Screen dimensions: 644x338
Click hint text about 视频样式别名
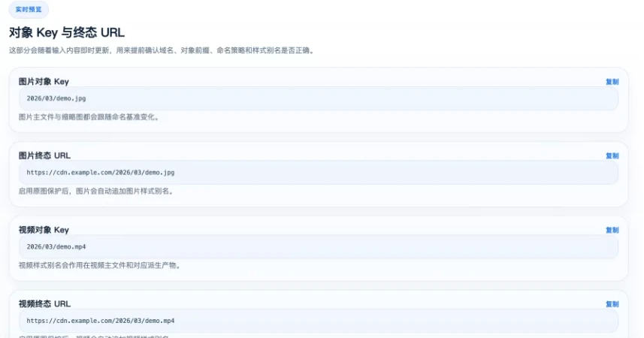coord(99,265)
